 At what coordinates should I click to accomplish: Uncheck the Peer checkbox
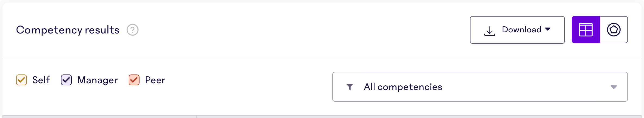[x=134, y=80]
